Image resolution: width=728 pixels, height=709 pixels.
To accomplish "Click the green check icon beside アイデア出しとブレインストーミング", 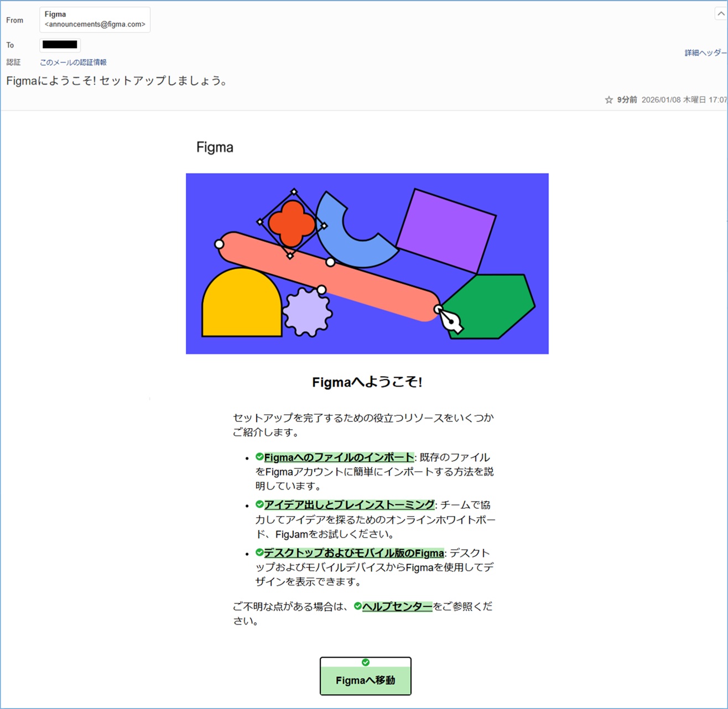I will pos(259,504).
